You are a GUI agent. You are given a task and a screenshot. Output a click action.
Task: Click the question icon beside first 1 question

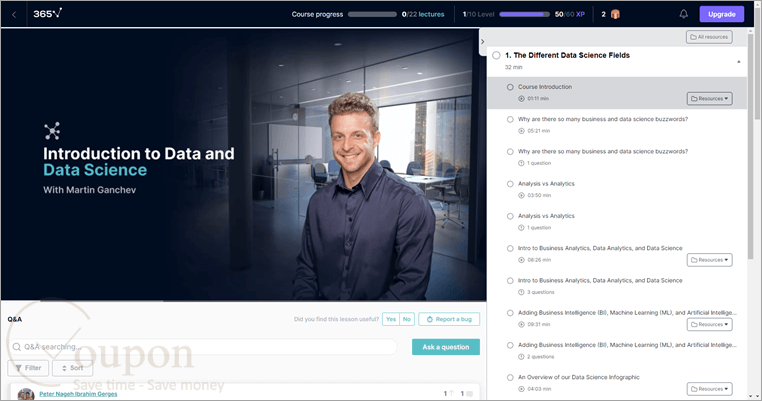pos(521,163)
